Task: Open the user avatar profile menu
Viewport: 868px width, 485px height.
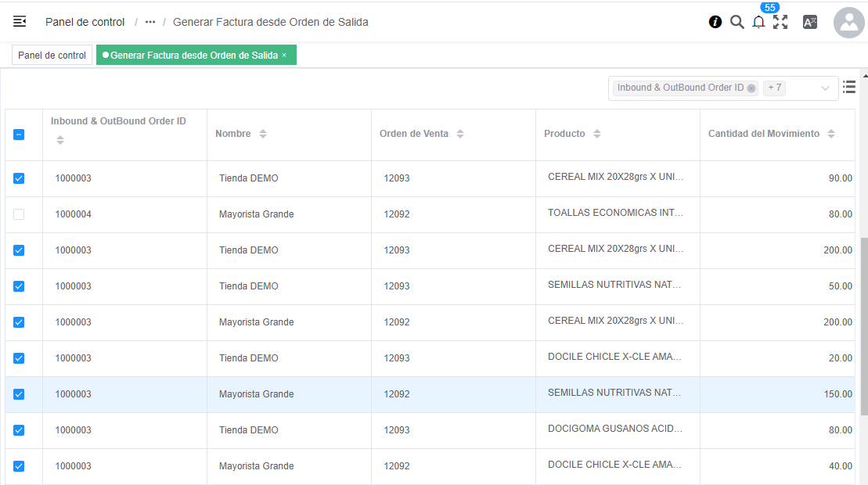Action: tap(848, 23)
